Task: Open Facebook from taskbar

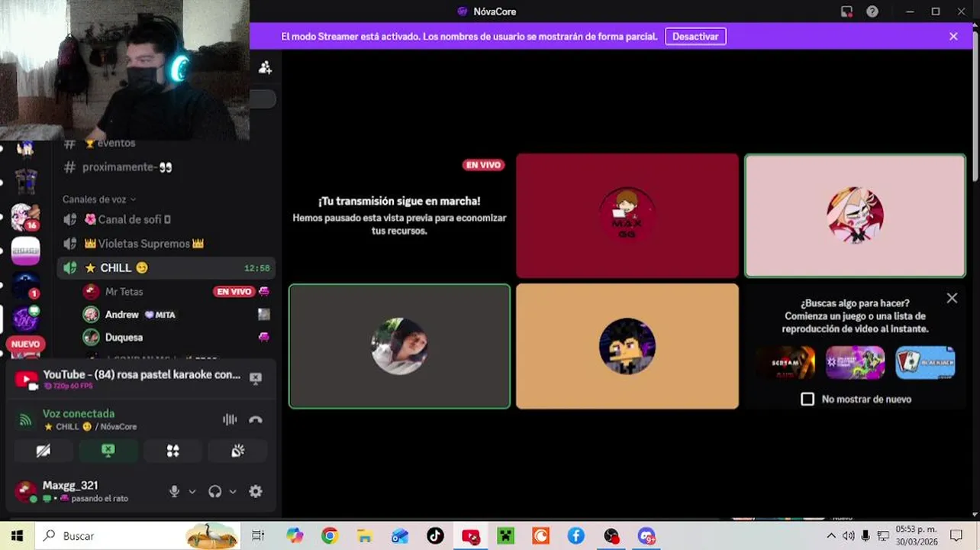Action: pyautogui.click(x=576, y=536)
